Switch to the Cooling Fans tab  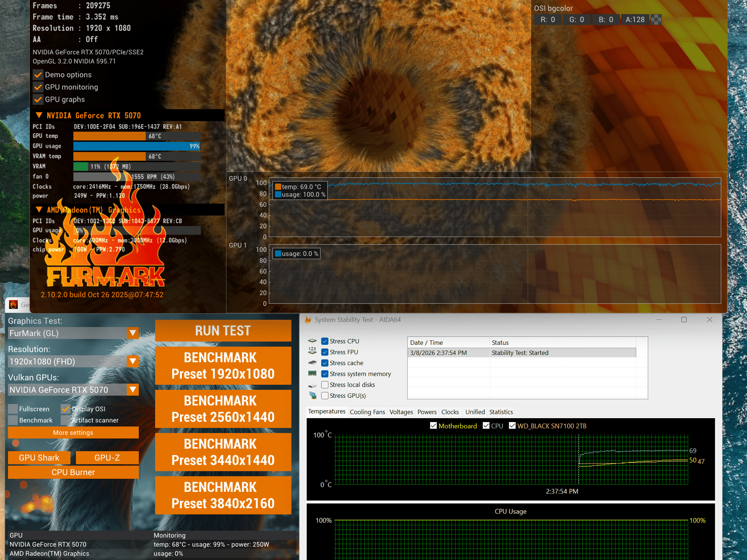pyautogui.click(x=367, y=412)
